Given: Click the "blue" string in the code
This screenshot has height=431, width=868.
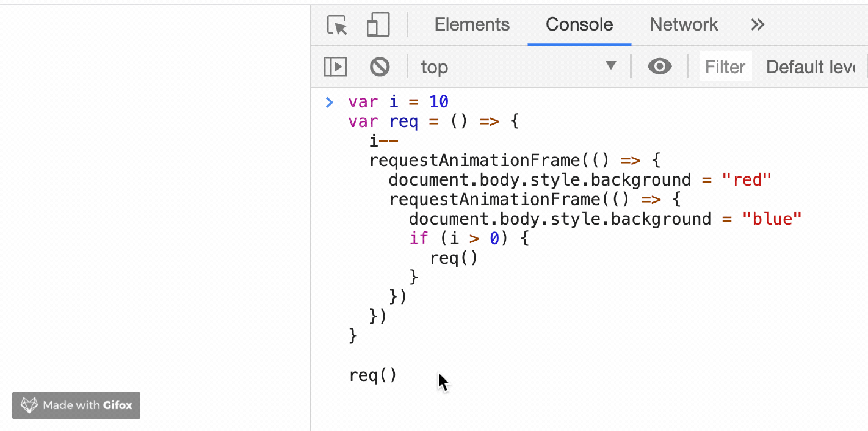Looking at the screenshot, I should tap(771, 219).
